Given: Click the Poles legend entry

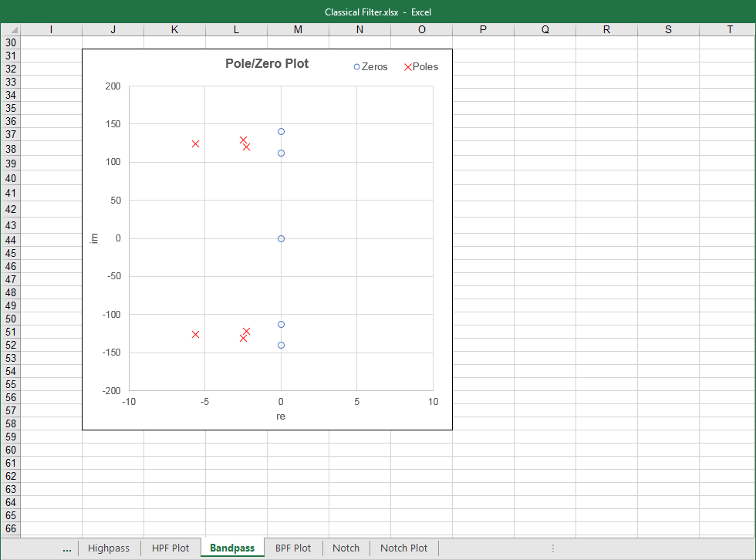Looking at the screenshot, I should coord(424,67).
